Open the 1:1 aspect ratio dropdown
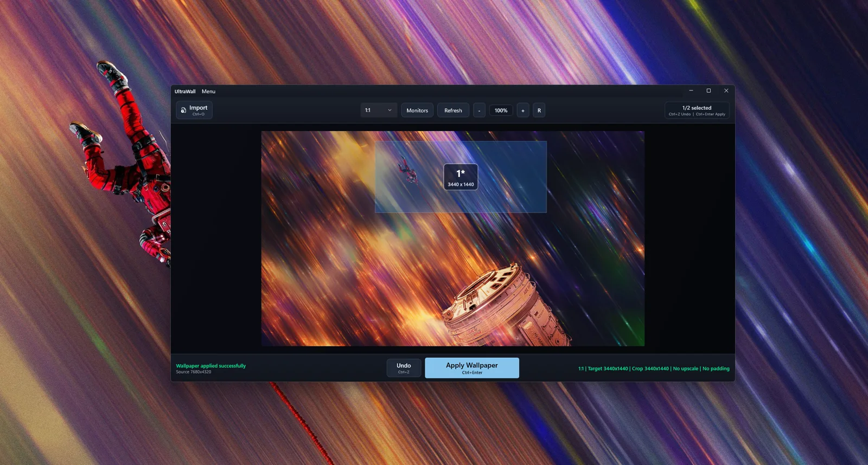 [x=379, y=110]
